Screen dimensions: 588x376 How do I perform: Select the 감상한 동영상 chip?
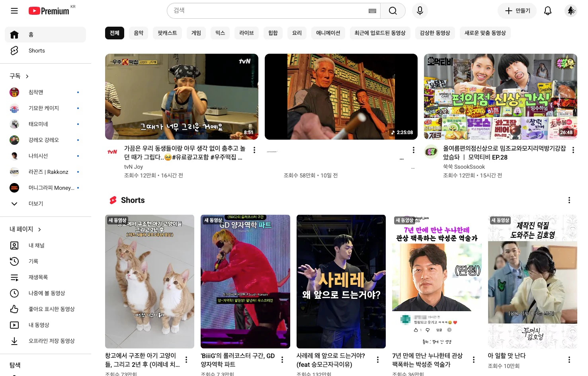(435, 33)
